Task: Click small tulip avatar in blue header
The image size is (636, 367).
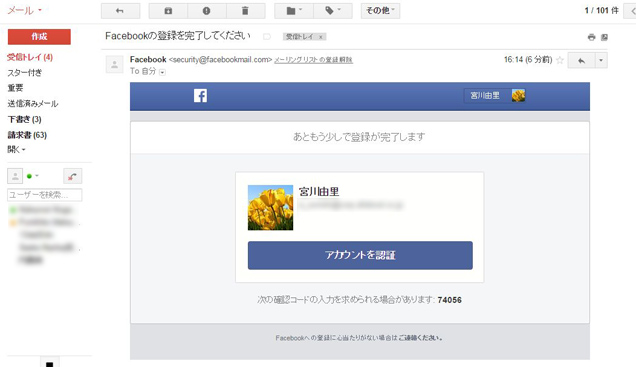Action: [518, 96]
